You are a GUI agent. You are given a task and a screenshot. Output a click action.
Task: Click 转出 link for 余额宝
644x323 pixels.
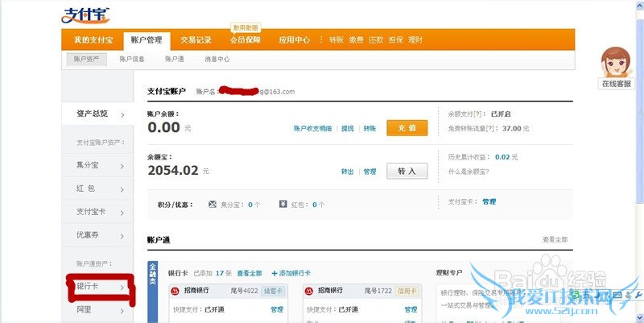(348, 172)
